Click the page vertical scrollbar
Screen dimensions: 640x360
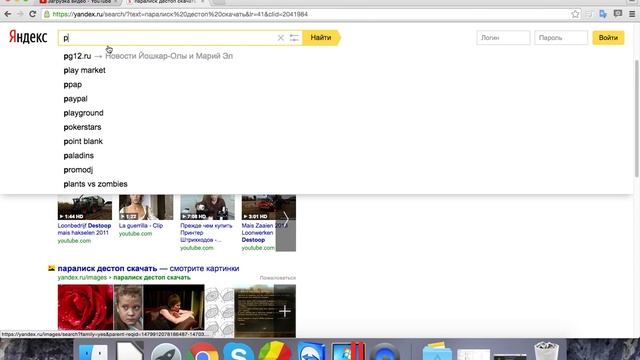[x=636, y=118]
